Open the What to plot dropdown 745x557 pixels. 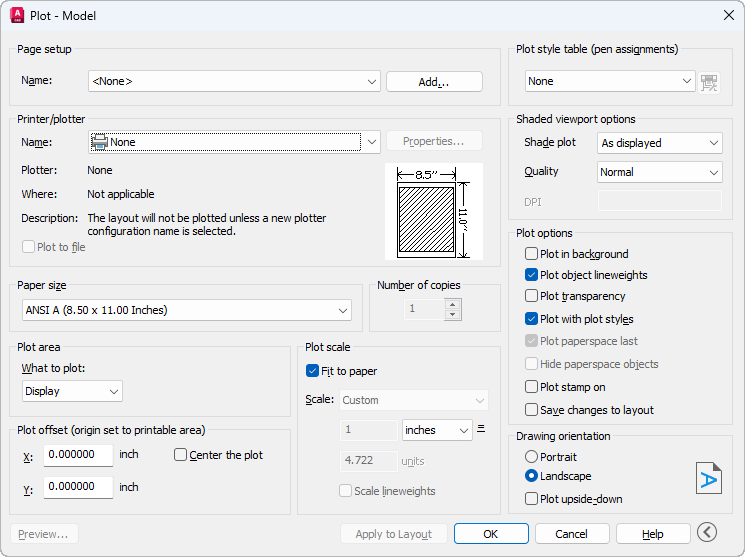point(72,391)
